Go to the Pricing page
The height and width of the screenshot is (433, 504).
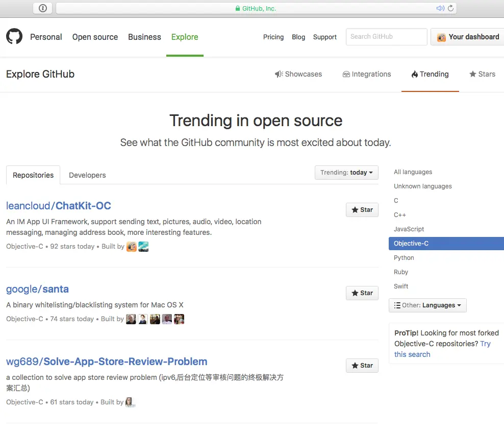click(x=273, y=37)
